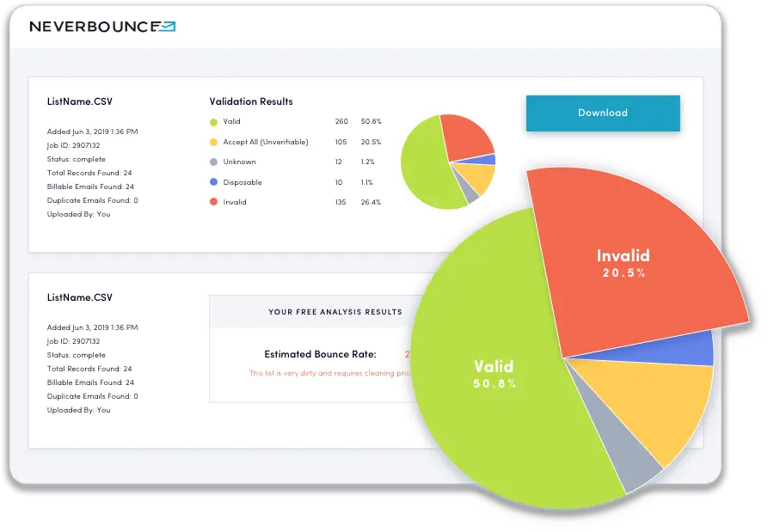Click the red "This list is very dirty" warning
The image size is (768, 532).
[x=329, y=373]
